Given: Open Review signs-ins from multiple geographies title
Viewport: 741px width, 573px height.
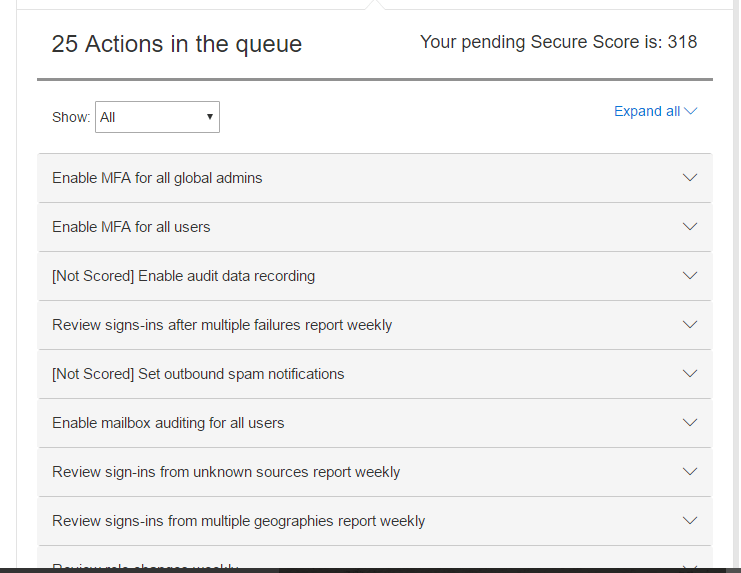Looking at the screenshot, I should click(x=238, y=521).
